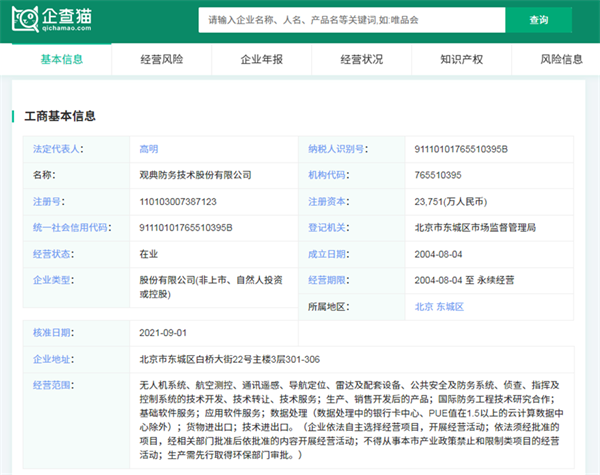Click the 核准日期 label link
Screen dimensions: 600x475
51,333
